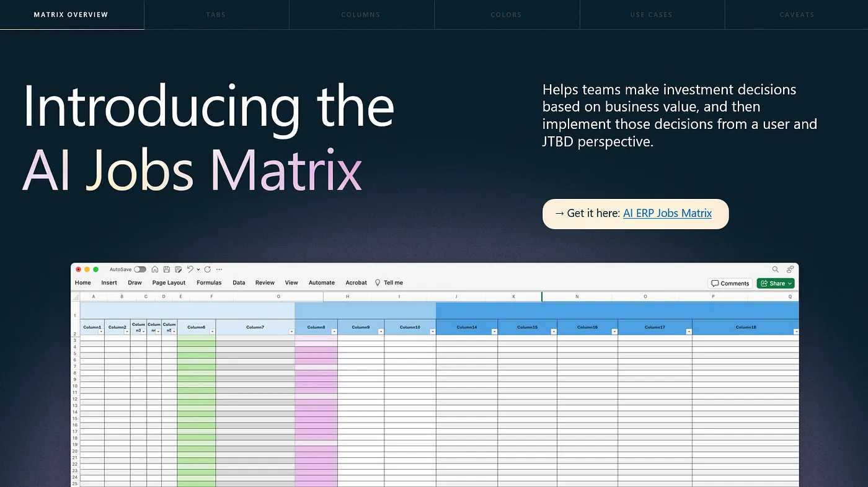Click the collaboration people icon
Viewport: 868px width, 487px height.
790,270
